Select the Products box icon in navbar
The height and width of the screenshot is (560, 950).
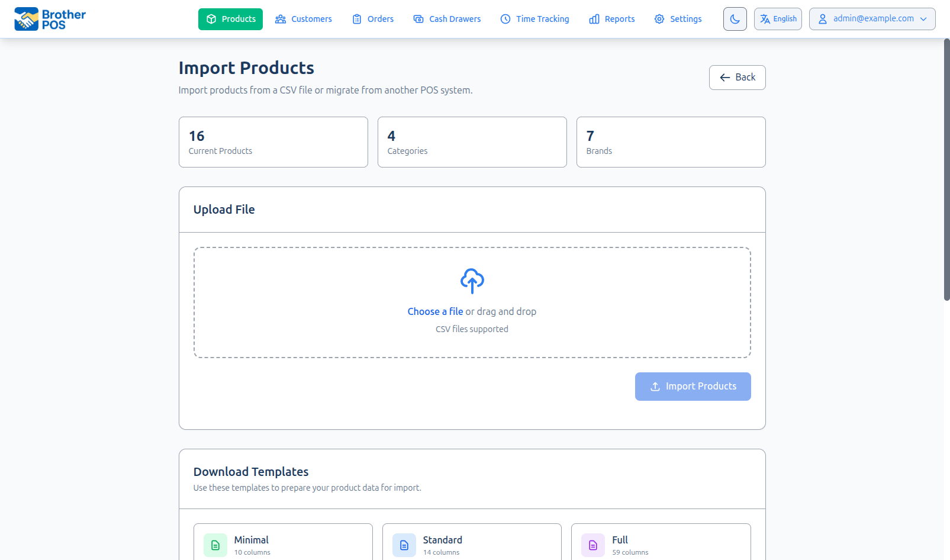point(211,19)
